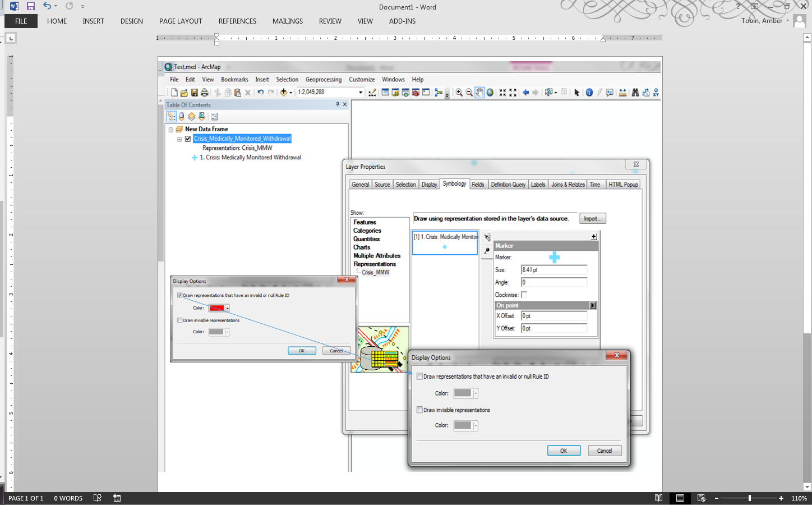Click the ArcMap Measure ruler tool
The height and width of the screenshot is (505, 812).
pyautogui.click(x=622, y=93)
